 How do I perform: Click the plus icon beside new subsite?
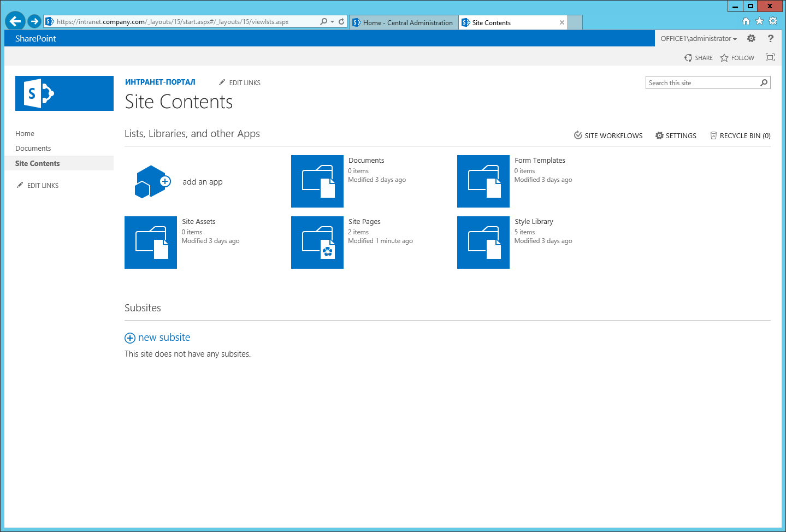[x=130, y=338]
